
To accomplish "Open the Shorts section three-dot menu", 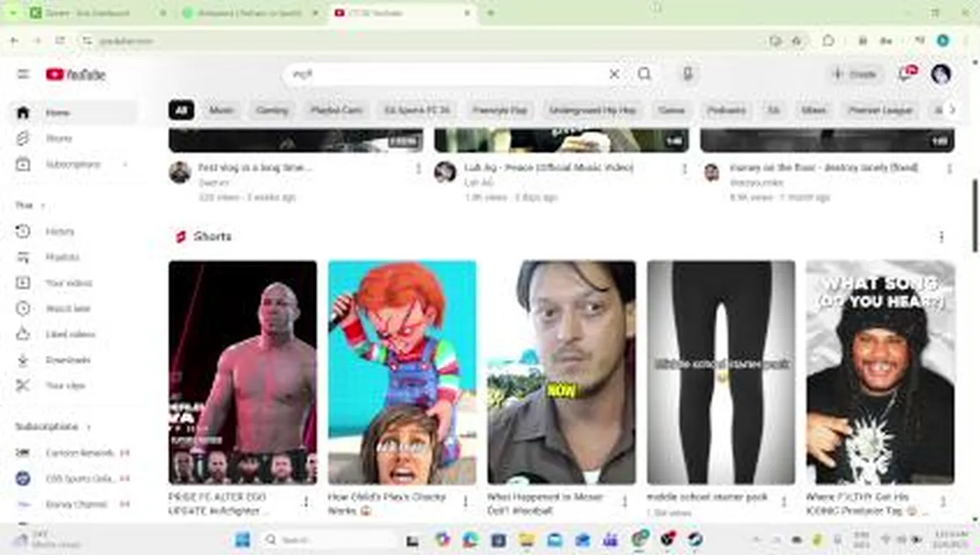I will 941,237.
